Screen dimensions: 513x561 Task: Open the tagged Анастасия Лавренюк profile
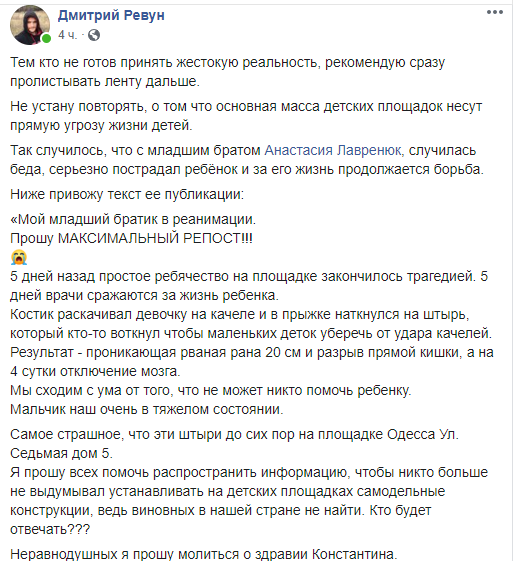tap(333, 150)
